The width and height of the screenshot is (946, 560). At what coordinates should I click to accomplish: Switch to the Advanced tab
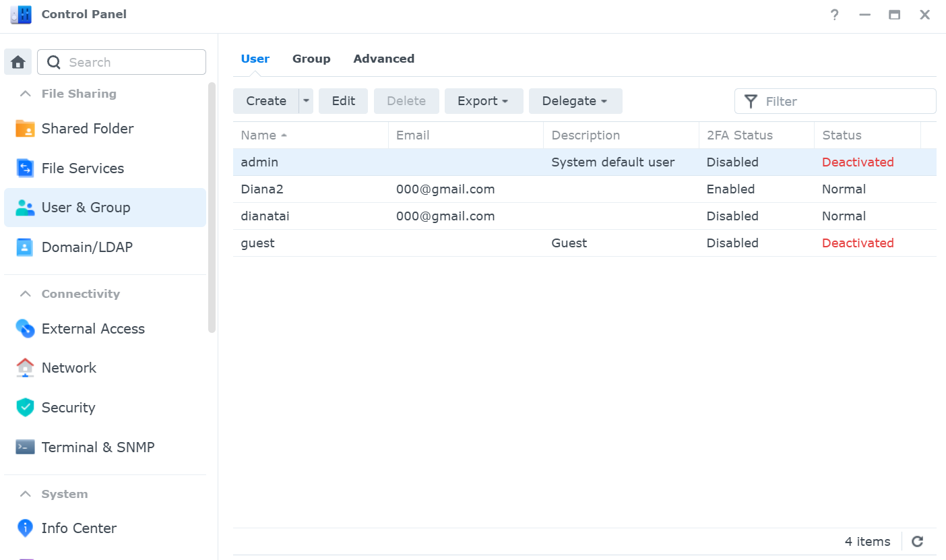(384, 59)
